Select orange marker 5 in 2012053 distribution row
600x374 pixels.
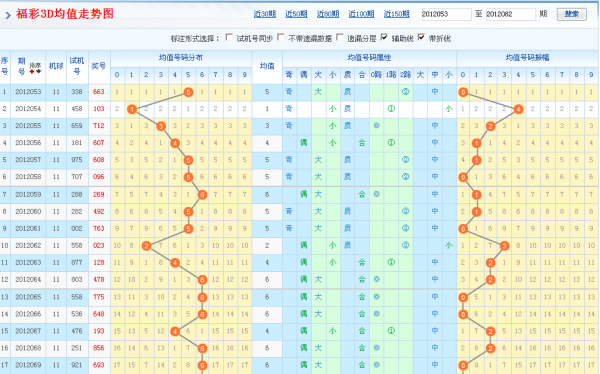(x=188, y=92)
